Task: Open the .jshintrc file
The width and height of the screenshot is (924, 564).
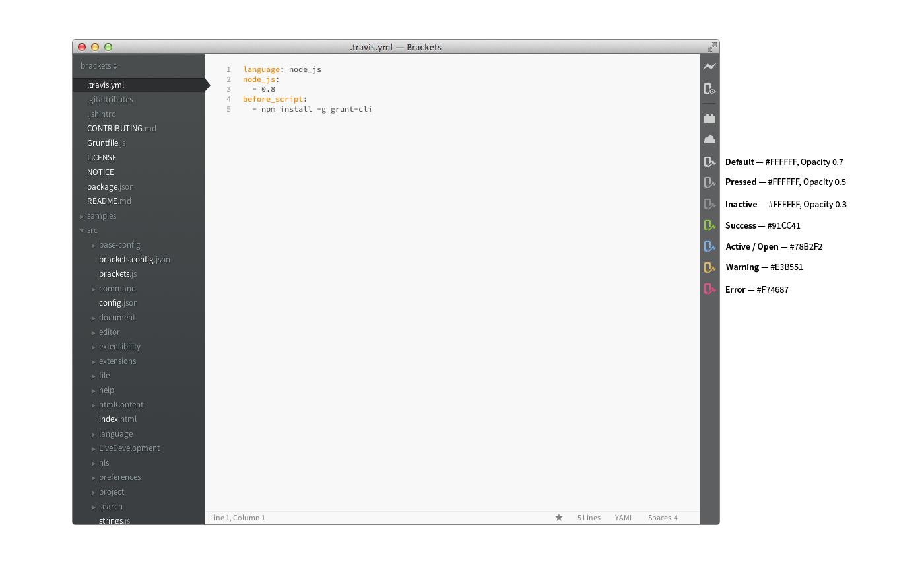Action: (x=101, y=114)
